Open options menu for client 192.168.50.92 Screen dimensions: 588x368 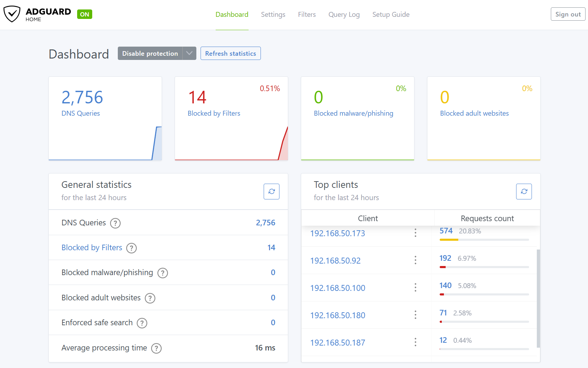coord(415,260)
